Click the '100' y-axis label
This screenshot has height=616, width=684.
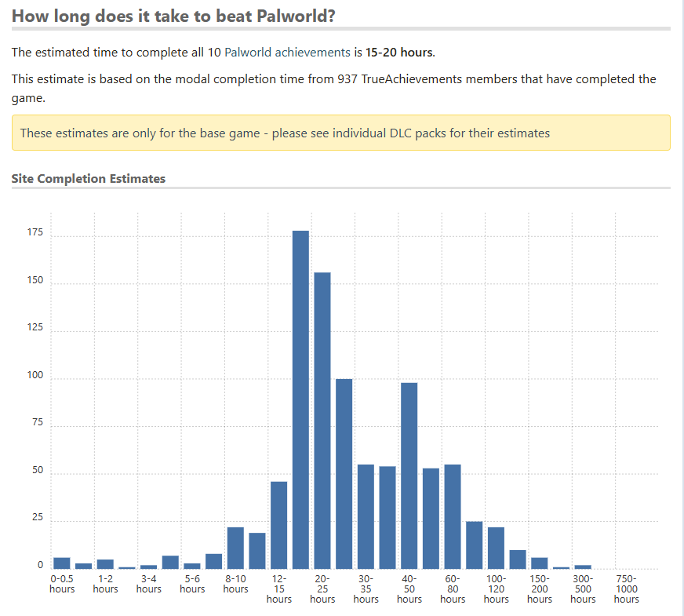(35, 375)
